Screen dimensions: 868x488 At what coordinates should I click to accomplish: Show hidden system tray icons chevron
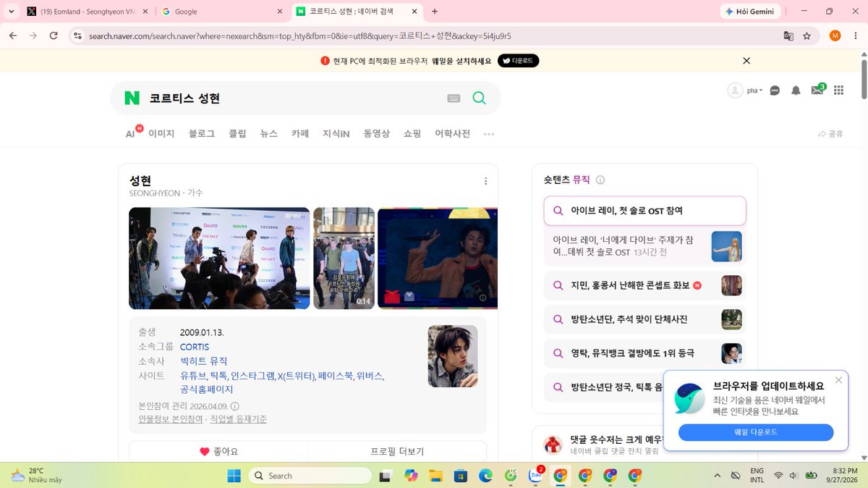click(717, 476)
